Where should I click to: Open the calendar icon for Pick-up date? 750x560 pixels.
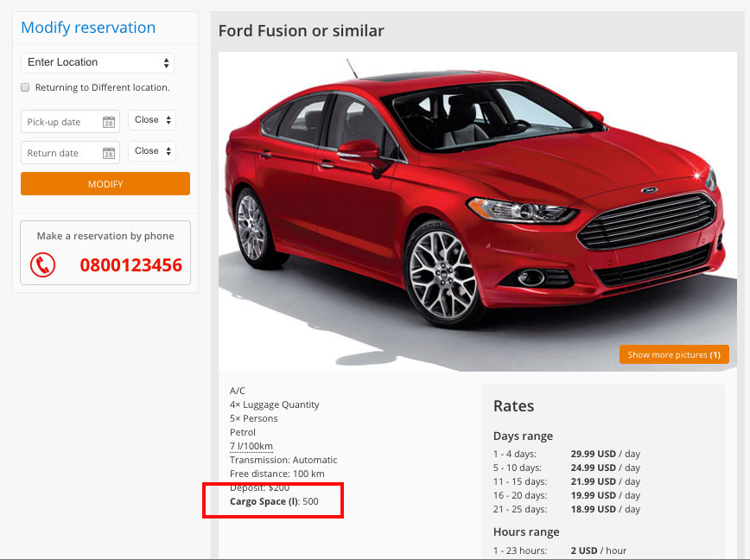109,122
